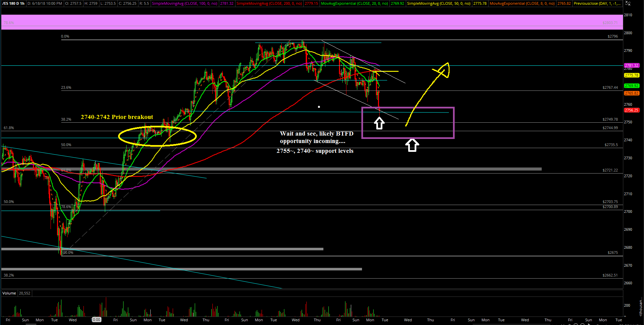Select MovAvgExponential (CLOSE, 8, 0, no) study label

[522, 3]
